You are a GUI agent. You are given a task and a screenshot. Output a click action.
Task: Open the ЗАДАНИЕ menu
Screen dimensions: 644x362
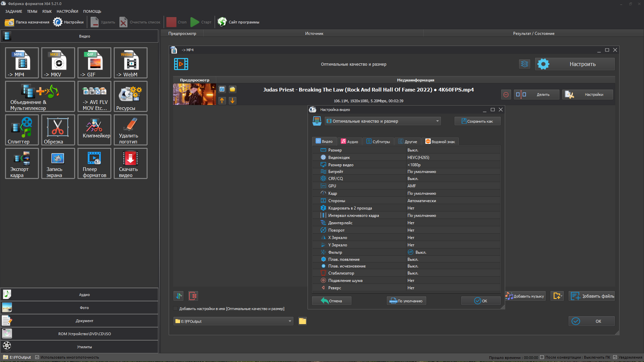[x=14, y=11]
